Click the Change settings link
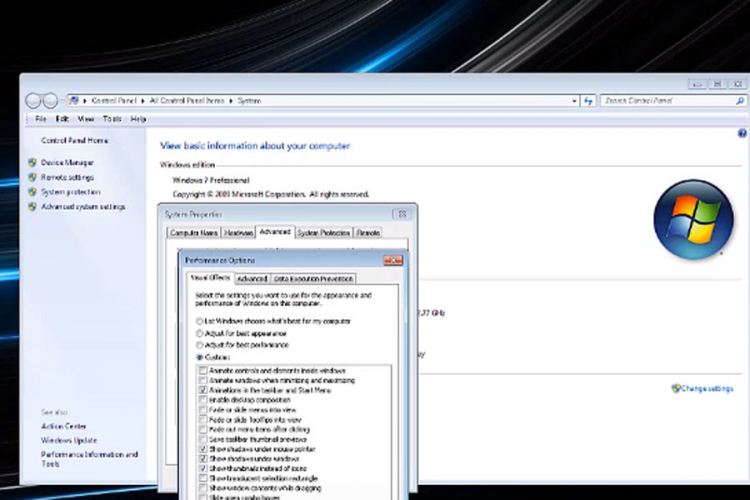750x500 pixels. coord(707,389)
